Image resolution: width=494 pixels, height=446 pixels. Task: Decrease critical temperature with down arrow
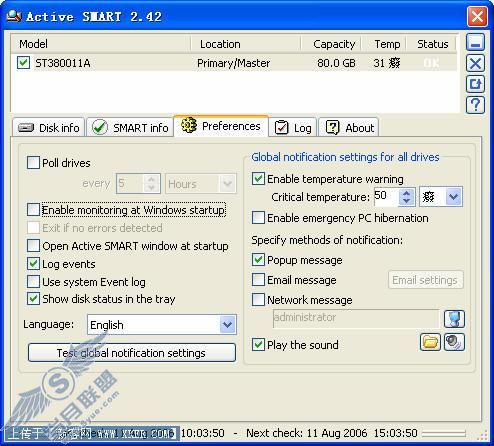[406, 201]
